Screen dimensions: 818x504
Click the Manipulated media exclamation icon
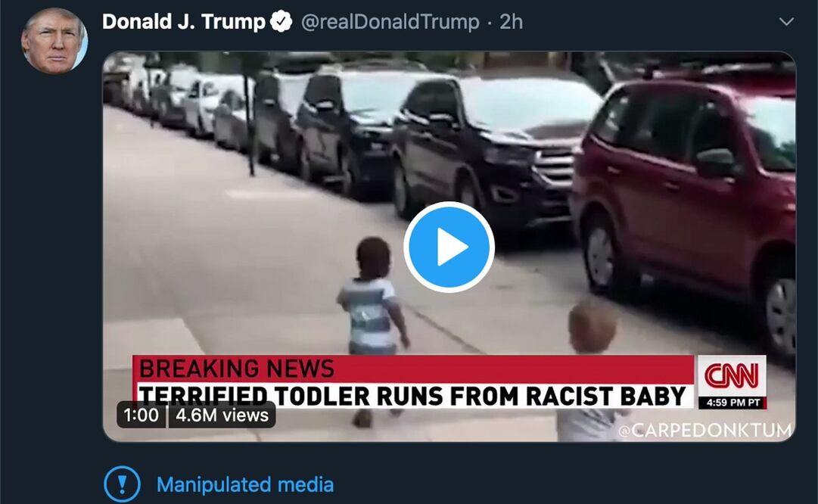(122, 484)
